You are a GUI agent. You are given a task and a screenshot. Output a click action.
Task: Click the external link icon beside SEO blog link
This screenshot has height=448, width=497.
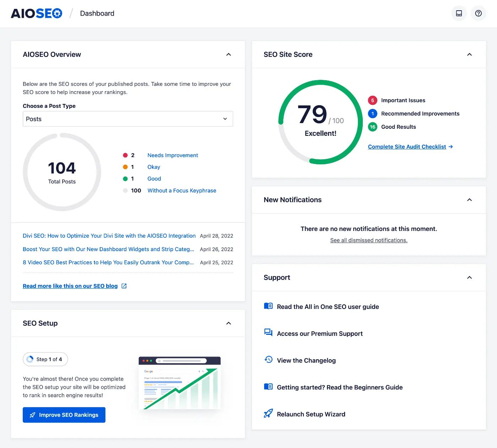(123, 286)
